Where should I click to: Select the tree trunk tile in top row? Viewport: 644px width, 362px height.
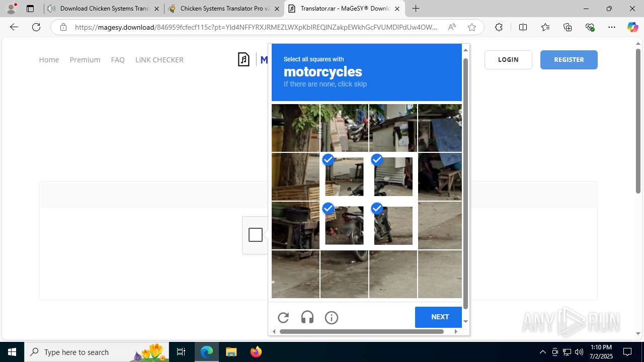(295, 128)
